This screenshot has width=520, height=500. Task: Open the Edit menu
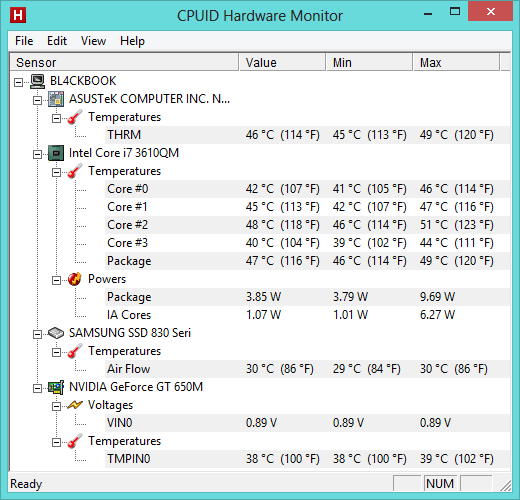coord(57,41)
